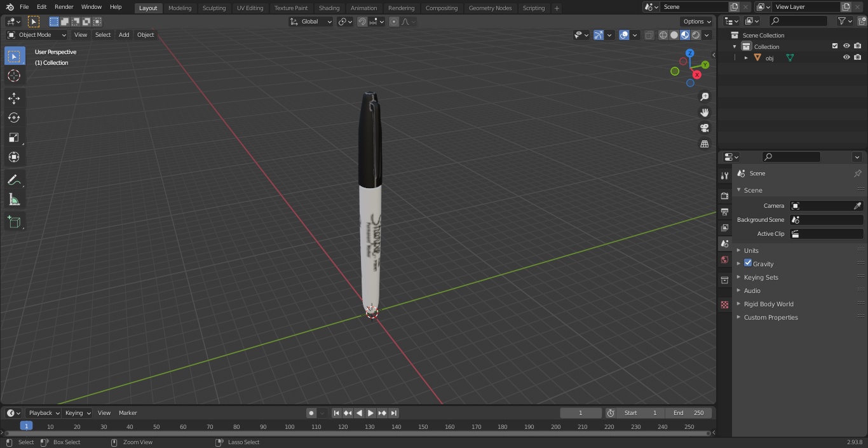The height and width of the screenshot is (448, 868).
Task: Click the viewport zoom magnifier icon
Action: pos(704,97)
